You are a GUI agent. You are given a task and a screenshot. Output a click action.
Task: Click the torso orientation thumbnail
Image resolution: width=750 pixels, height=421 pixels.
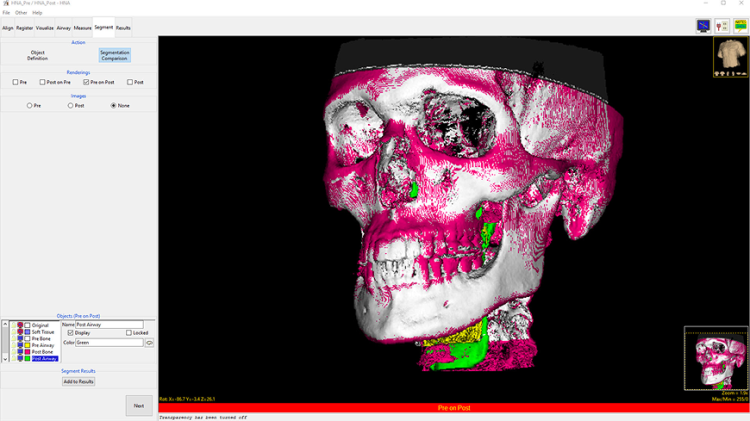pyautogui.click(x=729, y=57)
